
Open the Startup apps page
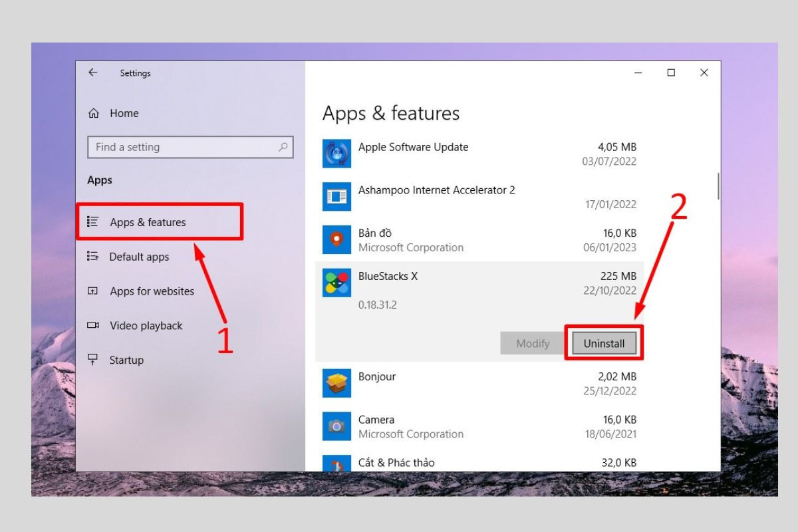[126, 360]
